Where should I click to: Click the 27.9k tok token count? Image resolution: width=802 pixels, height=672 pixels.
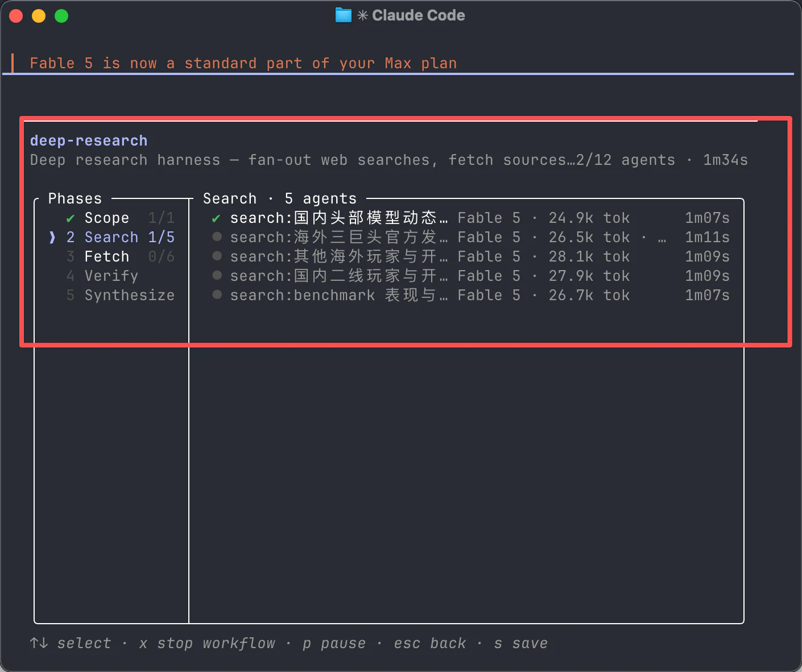[589, 276]
